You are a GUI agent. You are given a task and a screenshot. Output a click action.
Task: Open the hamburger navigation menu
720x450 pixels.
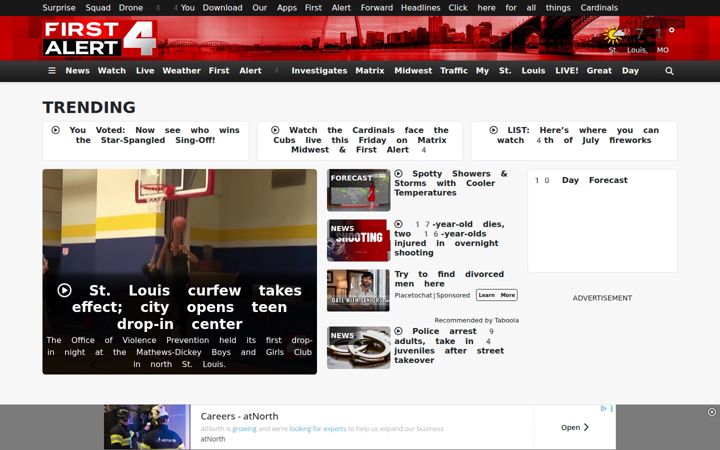[x=52, y=71]
